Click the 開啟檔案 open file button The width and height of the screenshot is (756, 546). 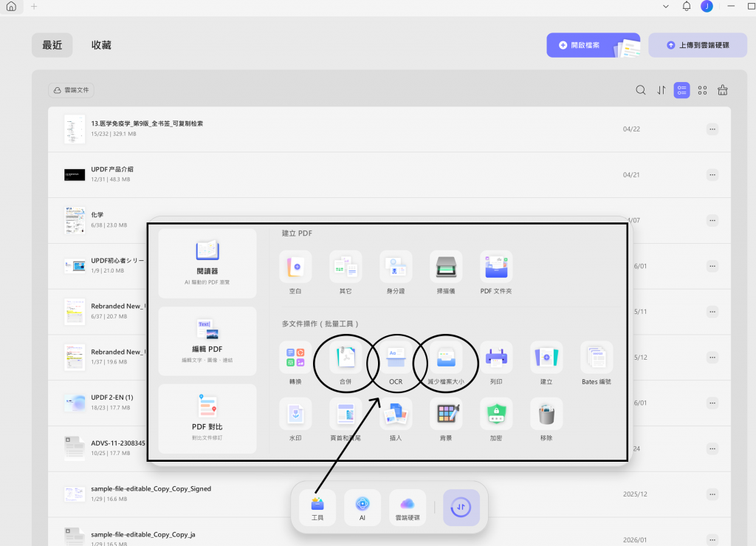click(x=593, y=45)
